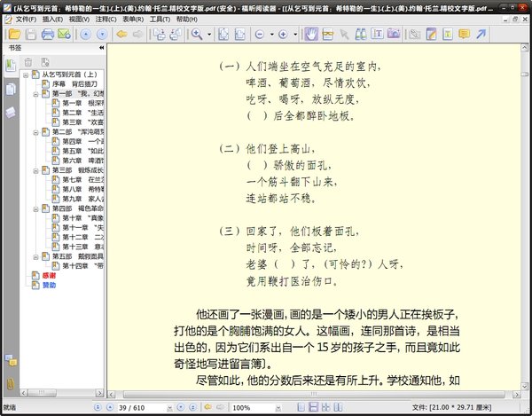Email the document using the envelope icon

pos(64,35)
